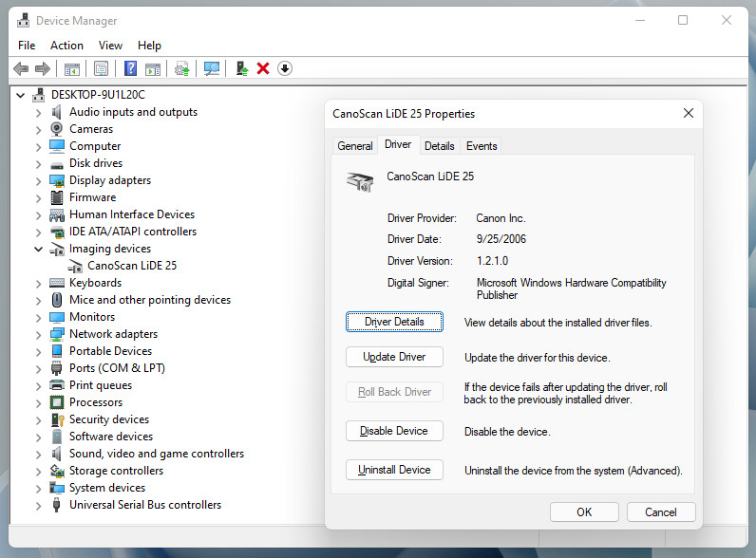This screenshot has height=558, width=756.
Task: Expand the Human Interface Devices category
Action: (38, 214)
